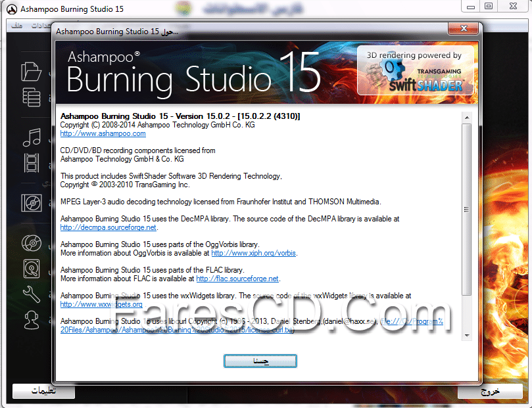Open the File menu in main window
This screenshot has height=408, width=532.
click(16, 26)
